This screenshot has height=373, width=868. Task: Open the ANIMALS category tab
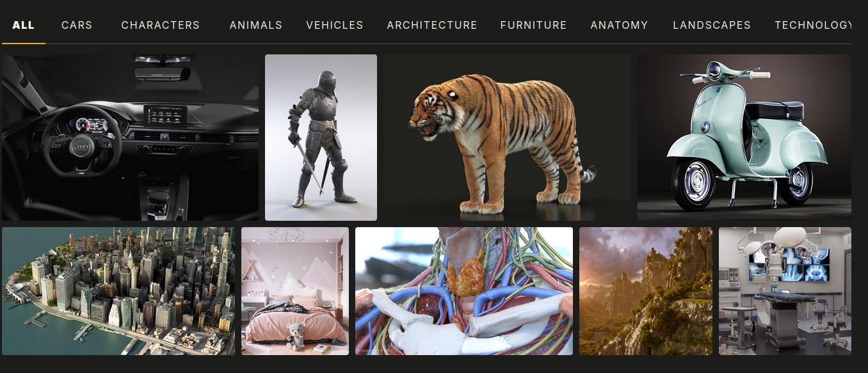click(256, 26)
